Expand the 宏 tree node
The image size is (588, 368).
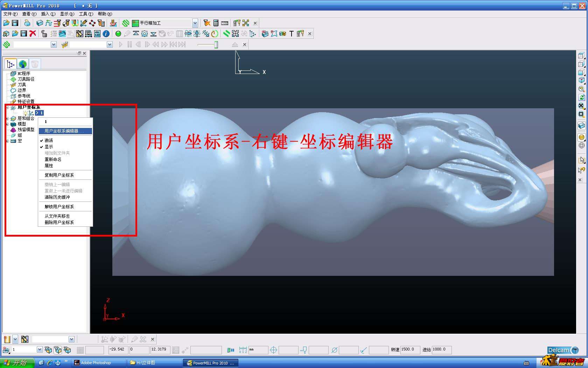click(x=7, y=141)
